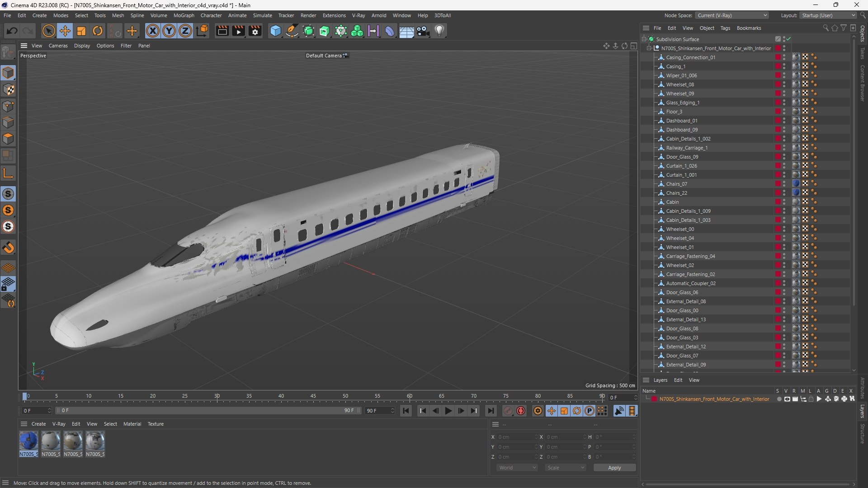Click the X position input field
Viewport: 868px width, 488px height.
tap(517, 437)
